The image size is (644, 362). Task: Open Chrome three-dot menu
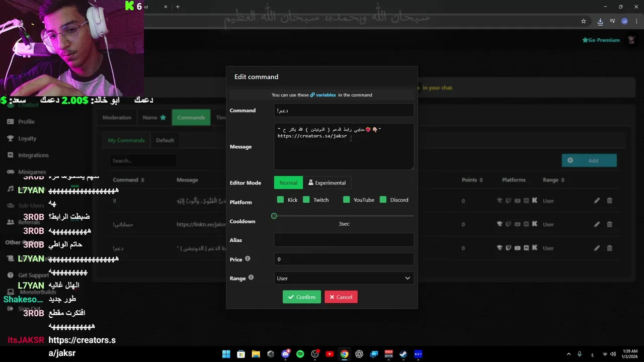(636, 21)
